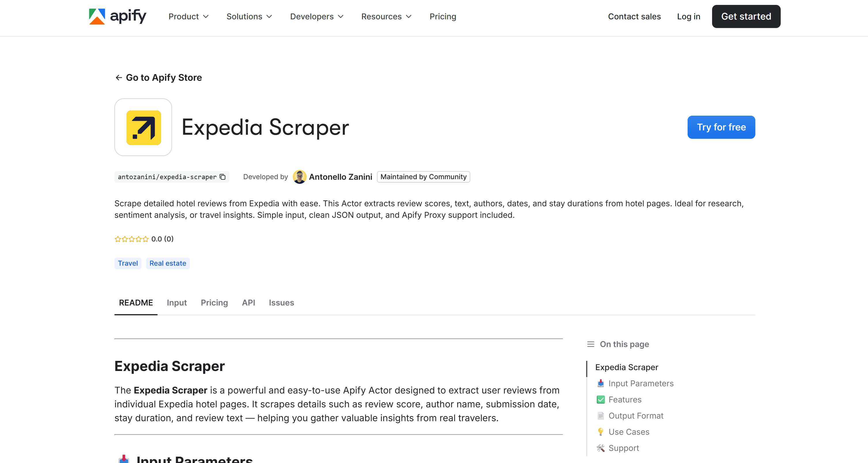Image resolution: width=868 pixels, height=463 pixels.
Task: Copy the actor name using the copy icon
Action: click(222, 177)
